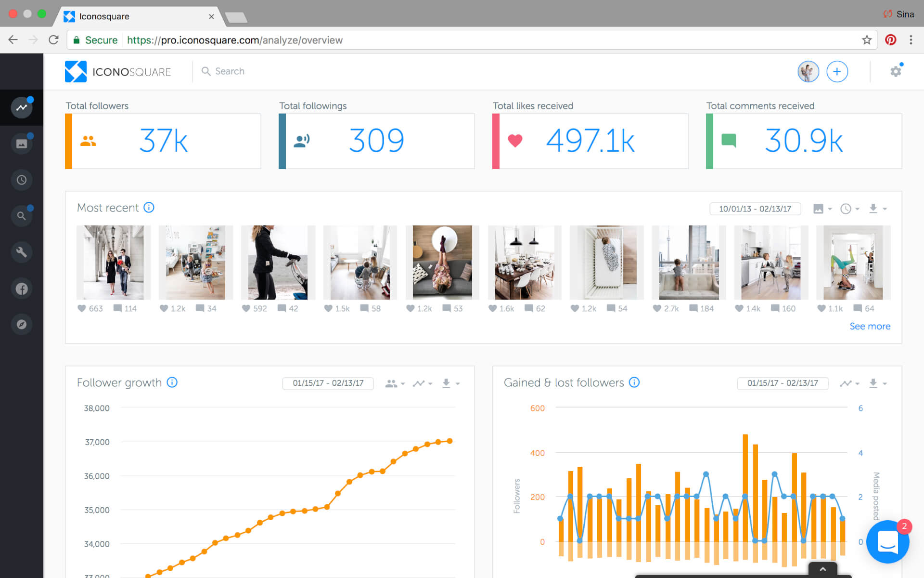
Task: Select the Iconosquare browser tab
Action: click(140, 16)
